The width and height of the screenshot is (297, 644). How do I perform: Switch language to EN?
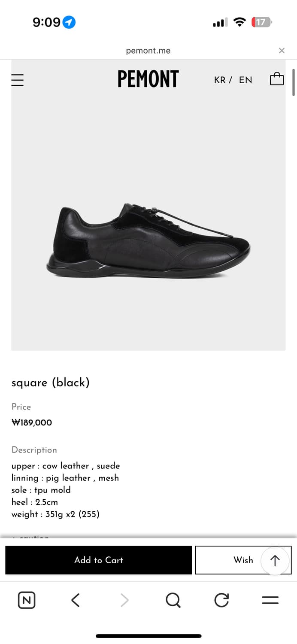(x=245, y=80)
